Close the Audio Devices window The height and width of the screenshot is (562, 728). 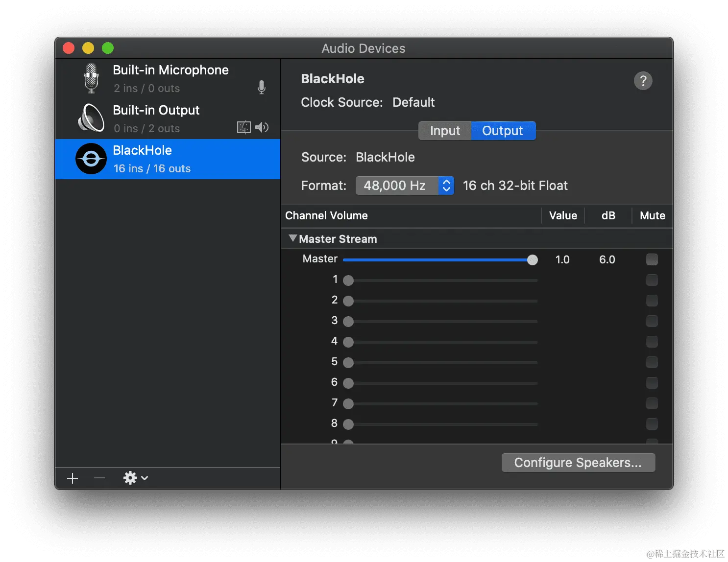(x=69, y=48)
